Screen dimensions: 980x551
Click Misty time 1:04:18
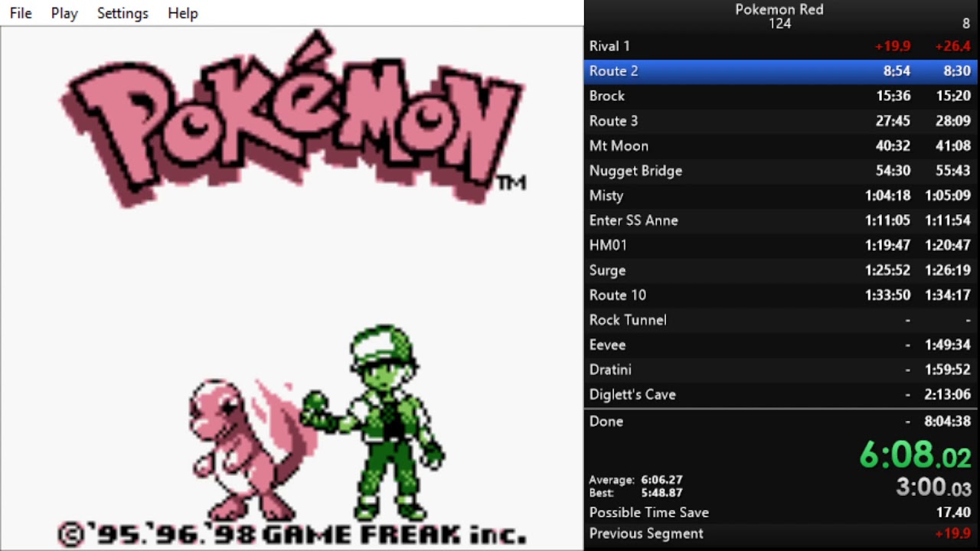tap(888, 195)
